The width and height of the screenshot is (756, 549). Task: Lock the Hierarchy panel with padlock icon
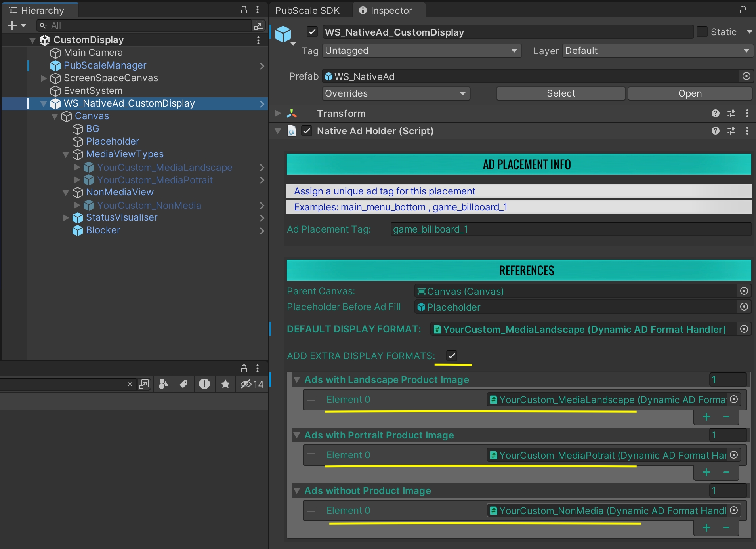tap(244, 10)
